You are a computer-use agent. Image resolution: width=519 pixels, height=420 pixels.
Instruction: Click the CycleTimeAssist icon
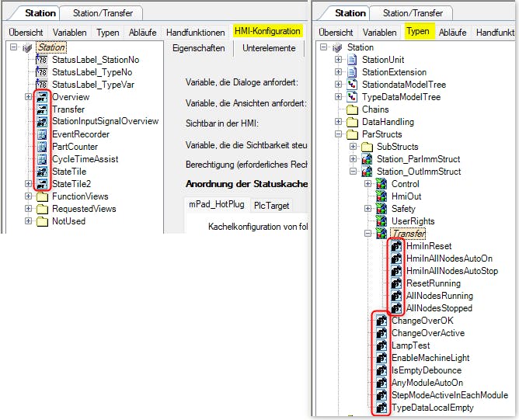click(42, 159)
